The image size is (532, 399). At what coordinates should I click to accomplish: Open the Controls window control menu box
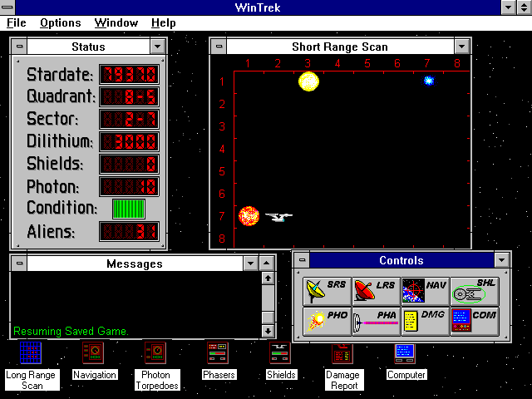coord(302,260)
